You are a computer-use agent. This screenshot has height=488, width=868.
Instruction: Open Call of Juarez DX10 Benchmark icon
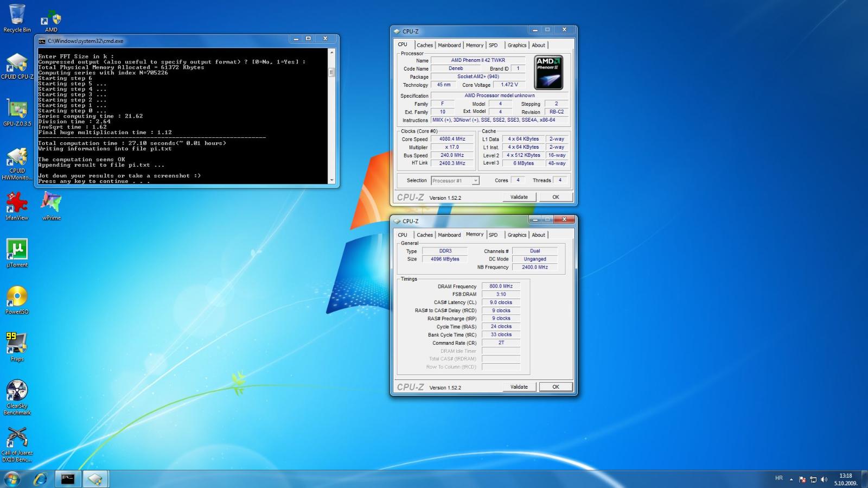pos(17,445)
